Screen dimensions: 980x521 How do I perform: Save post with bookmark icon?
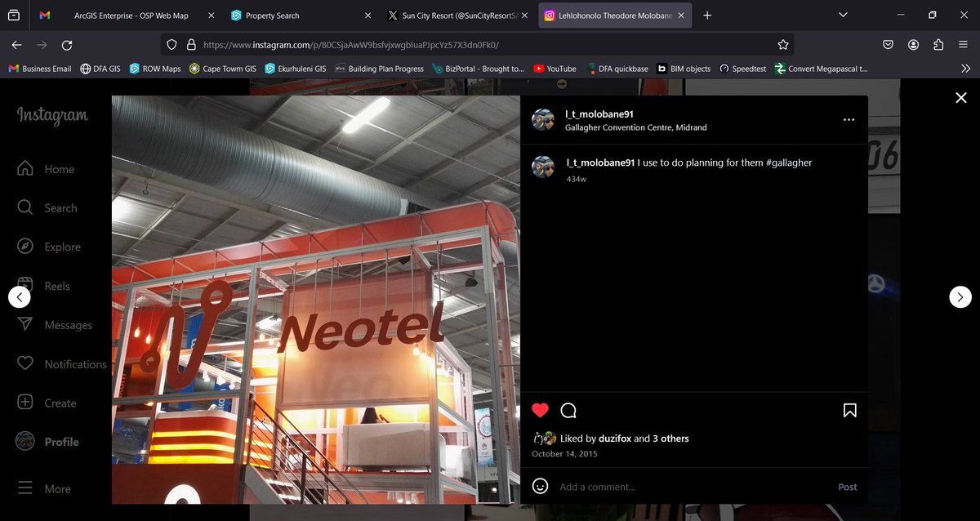(849, 410)
